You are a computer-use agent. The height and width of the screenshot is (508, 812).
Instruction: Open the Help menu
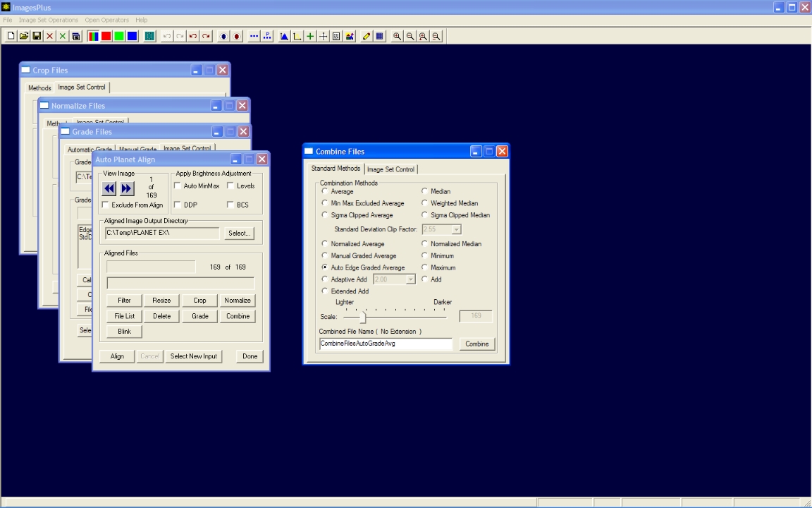pyautogui.click(x=142, y=20)
